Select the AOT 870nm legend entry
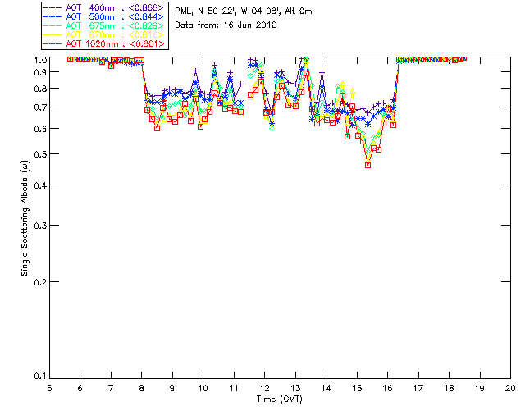Image resolution: width=525 pixels, height=420 pixels. tap(103, 34)
